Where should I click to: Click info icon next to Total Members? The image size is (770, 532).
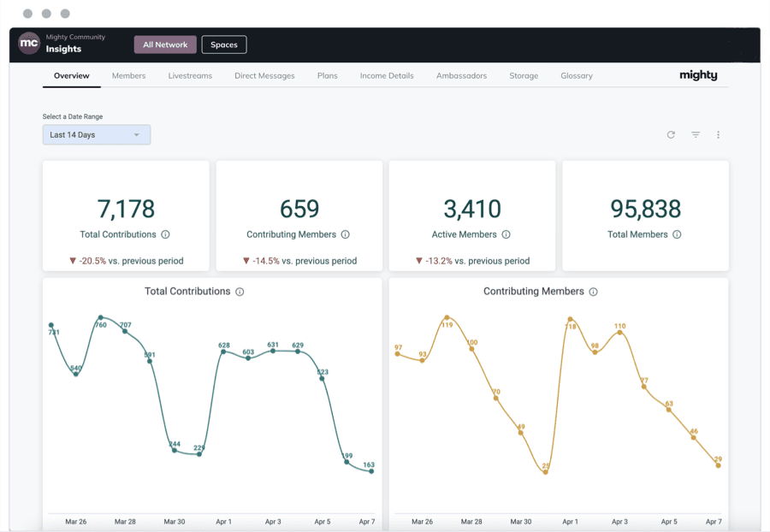677,234
